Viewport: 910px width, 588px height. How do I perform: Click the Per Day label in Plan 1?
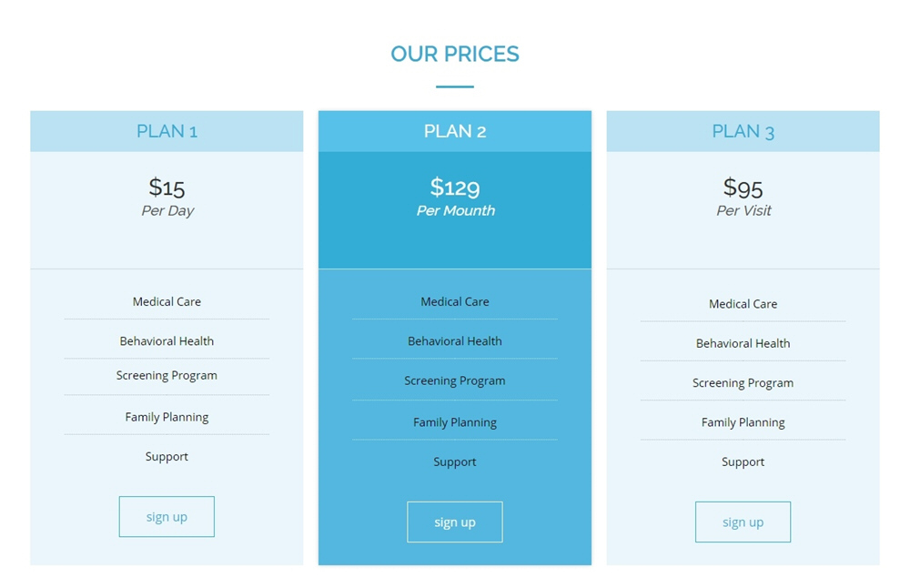tap(167, 210)
